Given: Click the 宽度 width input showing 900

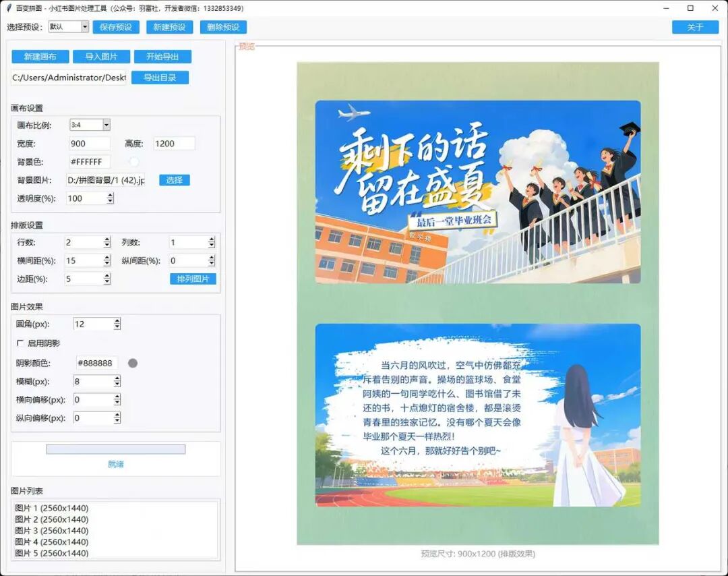Looking at the screenshot, I should point(90,143).
